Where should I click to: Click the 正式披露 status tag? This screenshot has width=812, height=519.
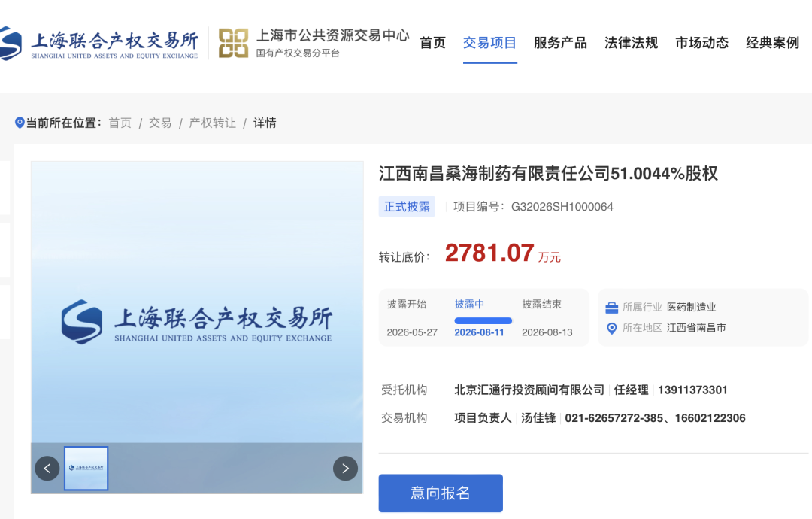click(x=407, y=207)
